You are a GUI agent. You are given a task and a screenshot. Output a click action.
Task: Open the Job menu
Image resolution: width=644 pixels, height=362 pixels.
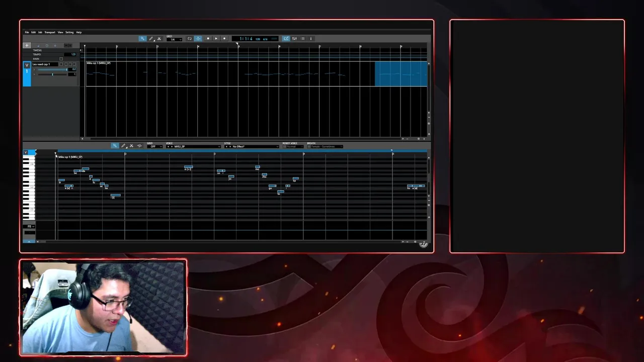point(40,32)
